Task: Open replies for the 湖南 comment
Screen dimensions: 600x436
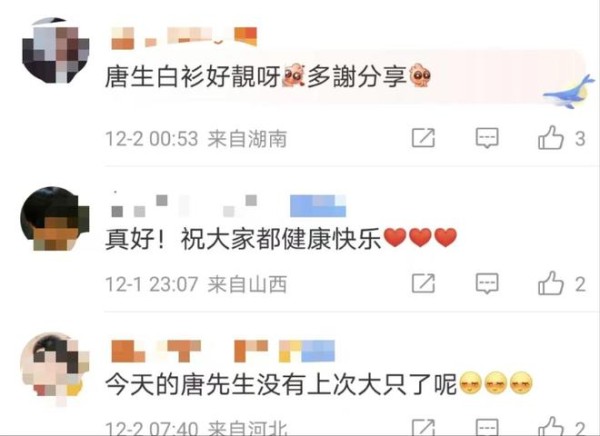Action: pos(487,138)
